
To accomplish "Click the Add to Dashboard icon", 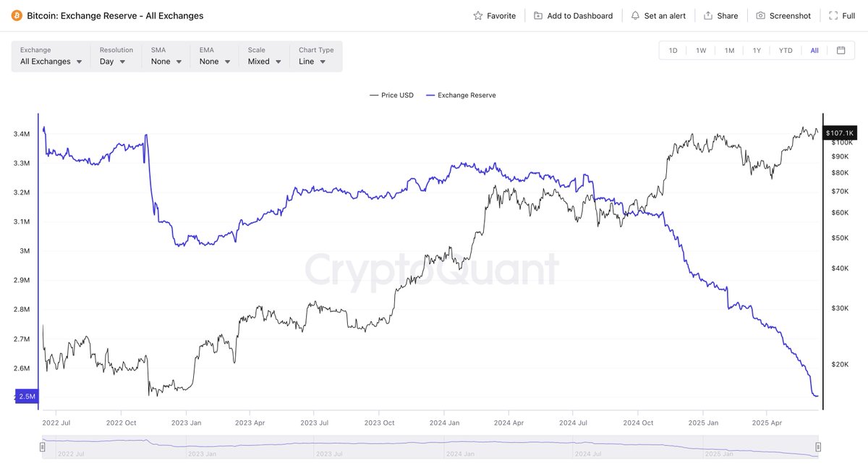I will [x=538, y=15].
